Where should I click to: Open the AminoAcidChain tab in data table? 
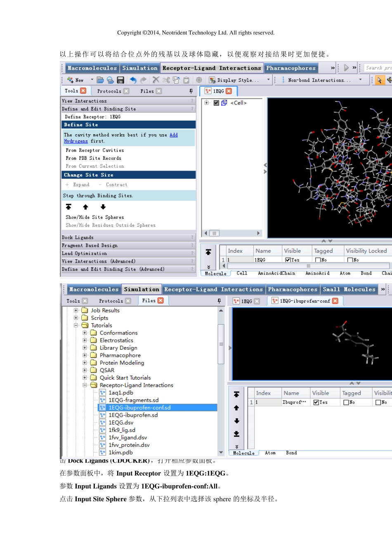pos(276,273)
